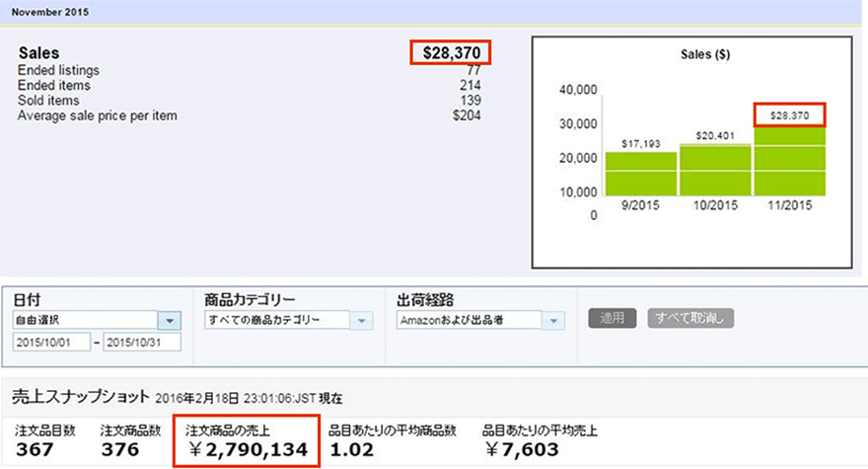Open the 日付 自由選択 dropdown

tap(96, 320)
